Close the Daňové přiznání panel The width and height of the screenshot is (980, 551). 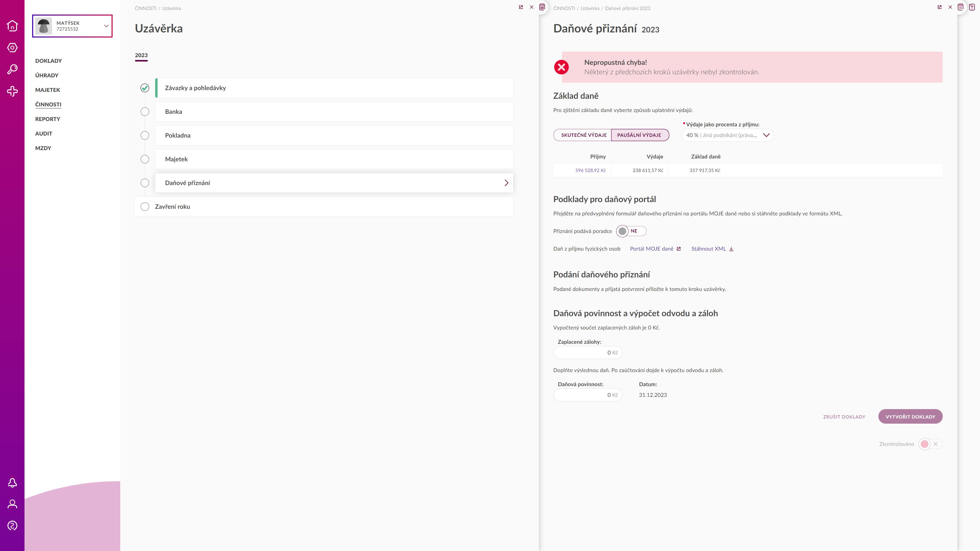point(950,7)
